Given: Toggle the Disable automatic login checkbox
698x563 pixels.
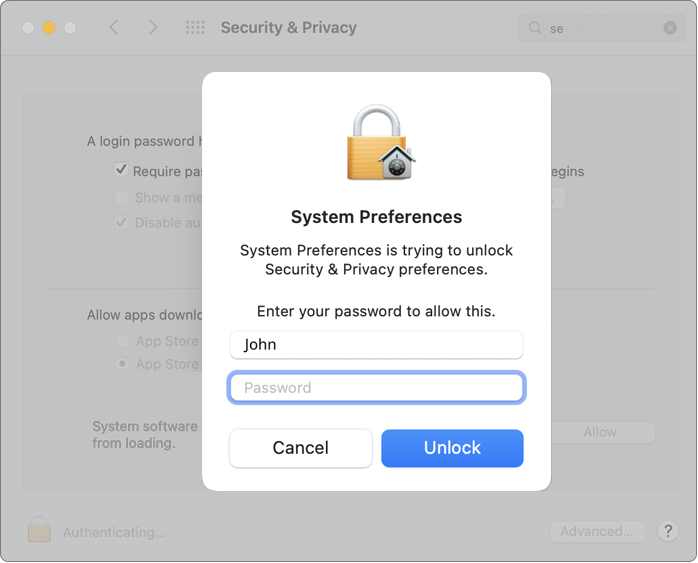Looking at the screenshot, I should click(121, 222).
